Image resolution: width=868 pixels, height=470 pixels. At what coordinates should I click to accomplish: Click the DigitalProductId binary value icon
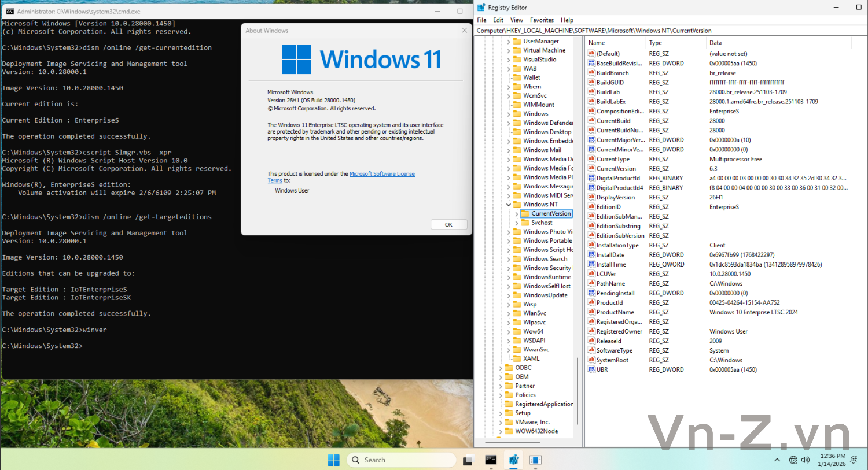(591, 178)
